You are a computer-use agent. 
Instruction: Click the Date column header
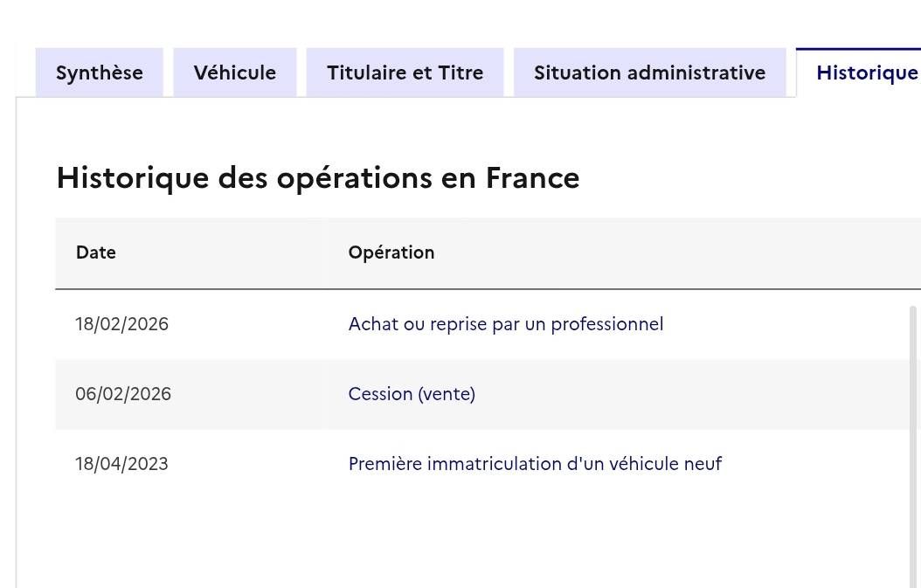(x=95, y=252)
